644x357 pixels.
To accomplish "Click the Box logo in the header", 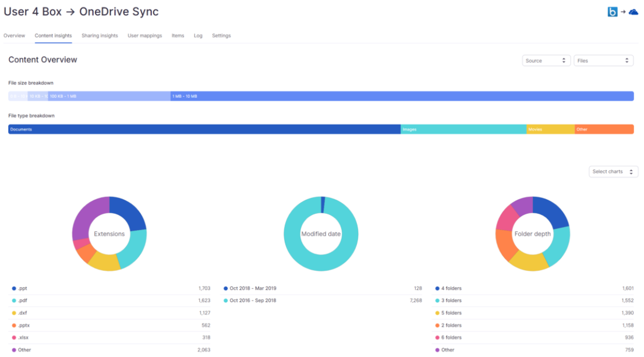I will point(612,10).
